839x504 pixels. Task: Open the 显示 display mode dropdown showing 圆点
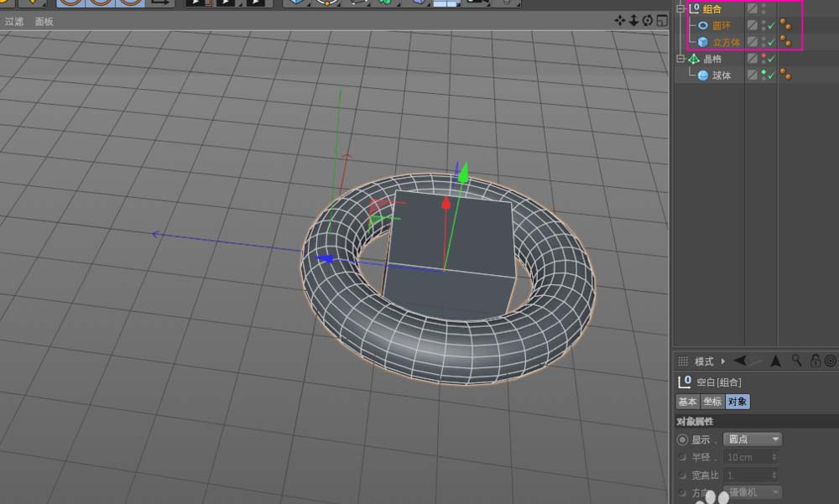point(751,439)
